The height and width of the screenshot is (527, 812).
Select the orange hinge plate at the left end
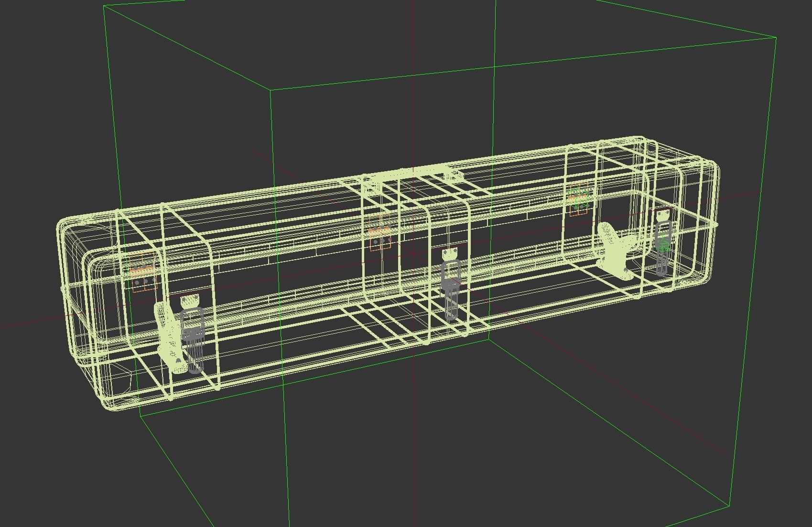[143, 272]
